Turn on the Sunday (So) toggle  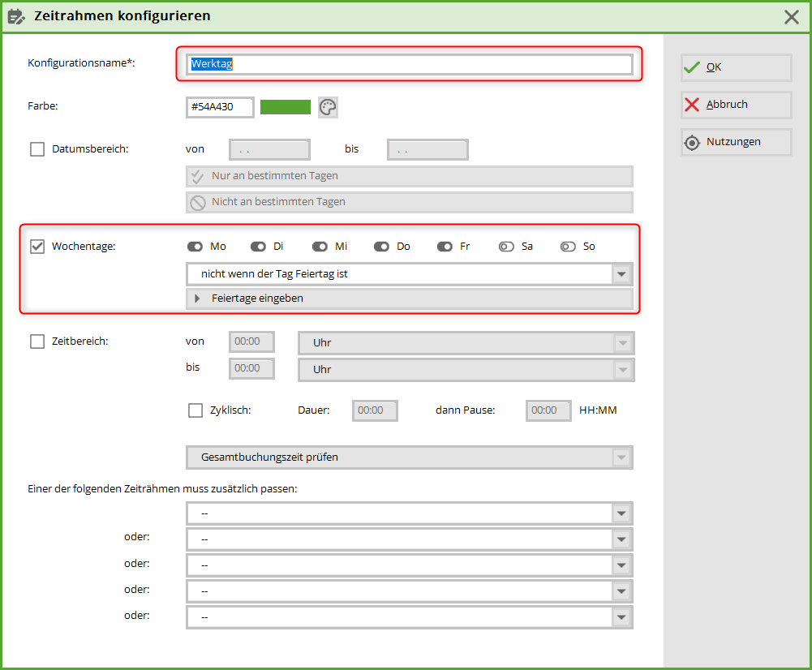tap(568, 247)
